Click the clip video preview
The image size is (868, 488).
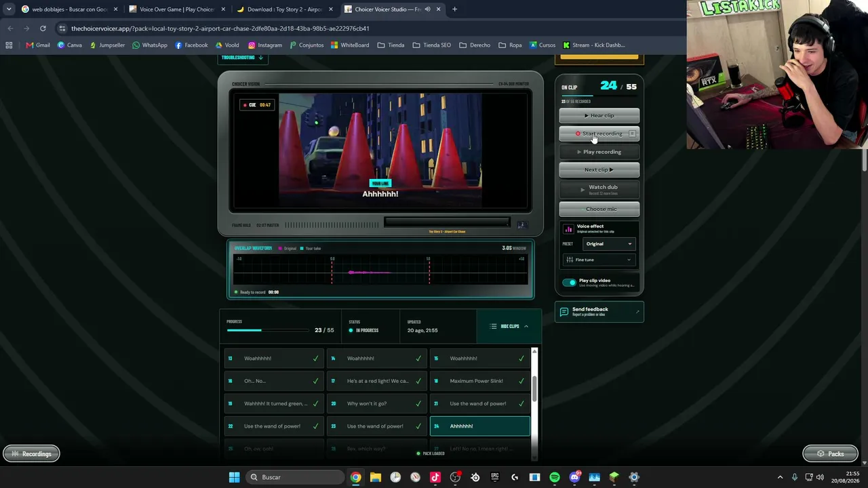coord(380,152)
